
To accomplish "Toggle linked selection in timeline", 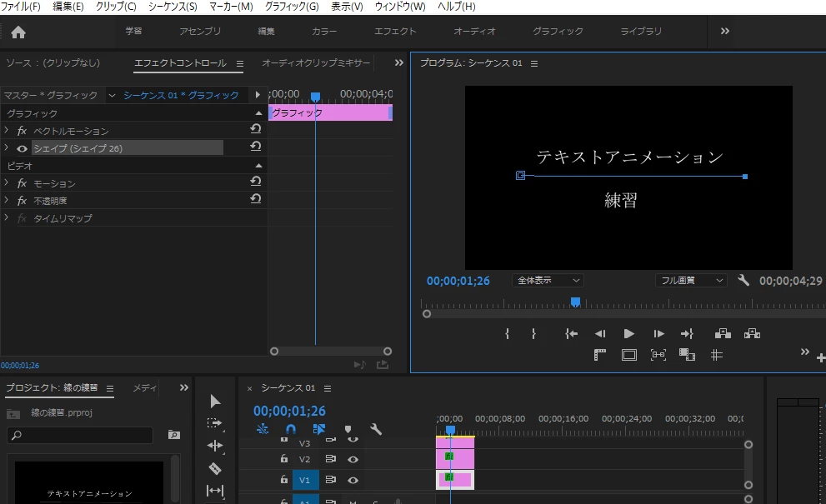I will point(318,429).
